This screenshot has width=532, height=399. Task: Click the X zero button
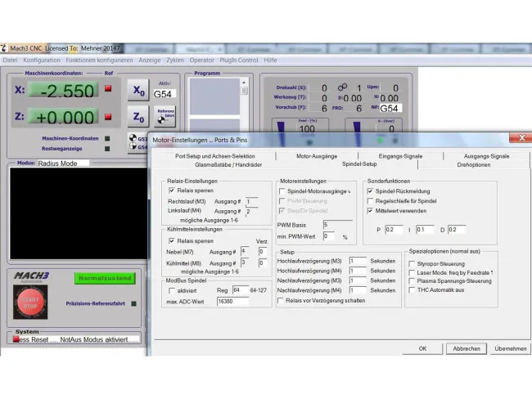coord(138,90)
